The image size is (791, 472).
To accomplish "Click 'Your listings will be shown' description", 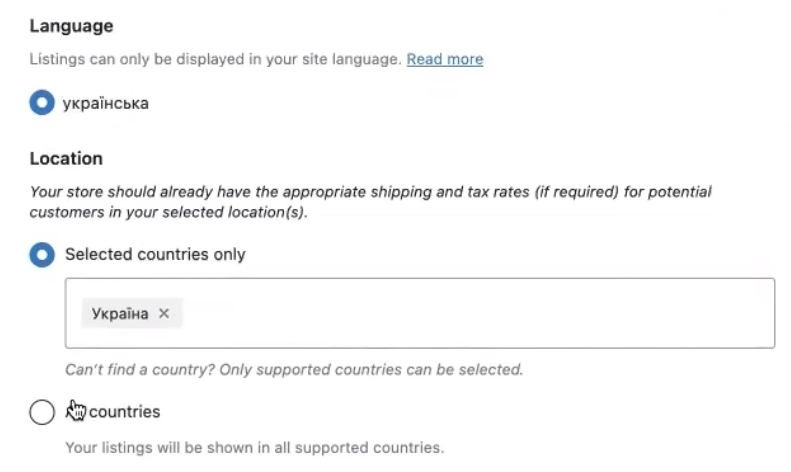I will [x=160, y=446].
